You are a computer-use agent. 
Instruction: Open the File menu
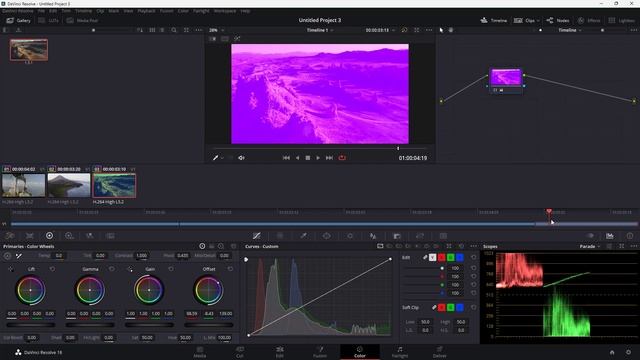coord(41,11)
